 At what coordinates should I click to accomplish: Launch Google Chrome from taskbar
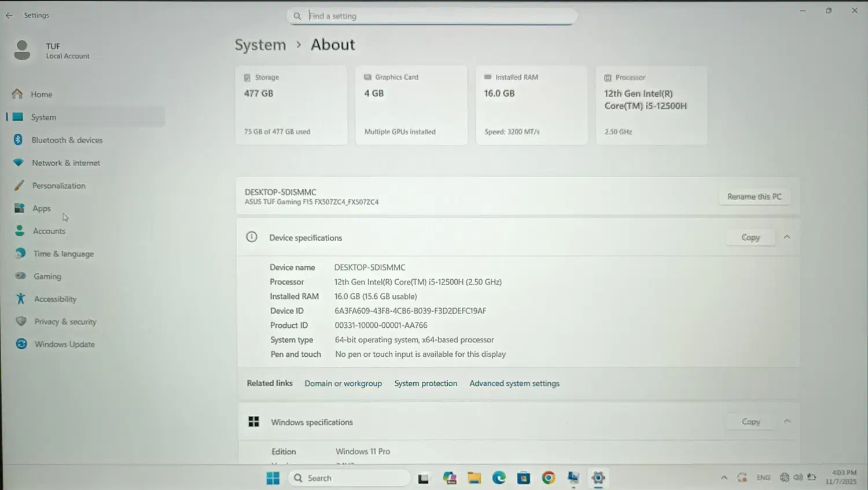(x=549, y=478)
